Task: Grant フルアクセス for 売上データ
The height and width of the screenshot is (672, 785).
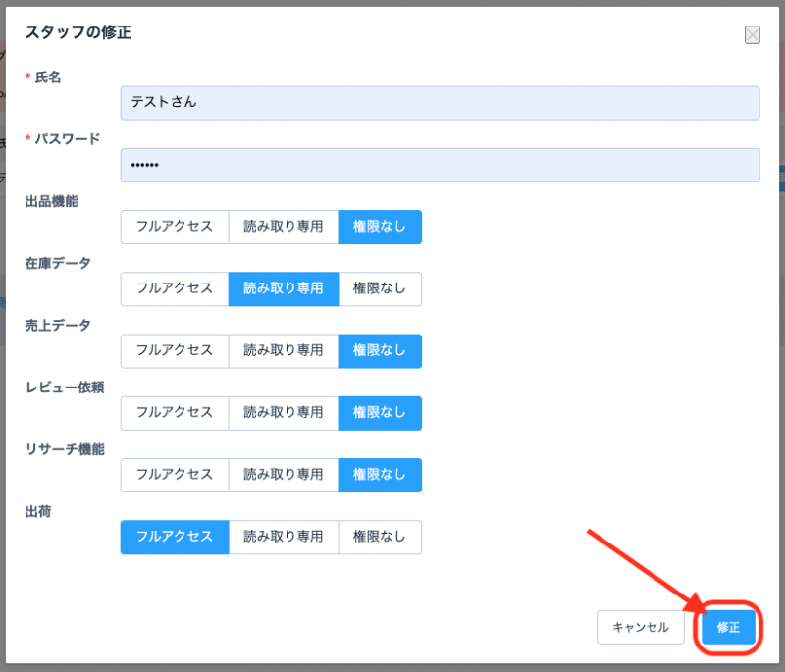Action: (175, 351)
